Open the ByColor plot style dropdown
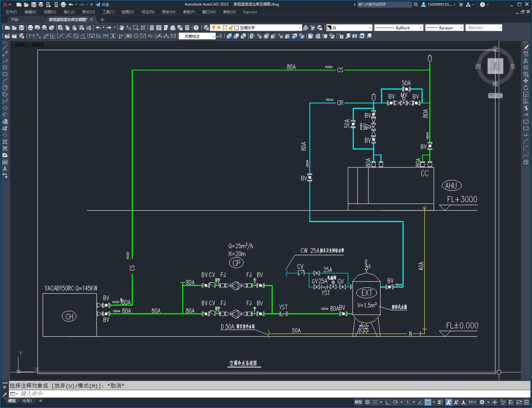This screenshot has height=408, width=532. 484,28
